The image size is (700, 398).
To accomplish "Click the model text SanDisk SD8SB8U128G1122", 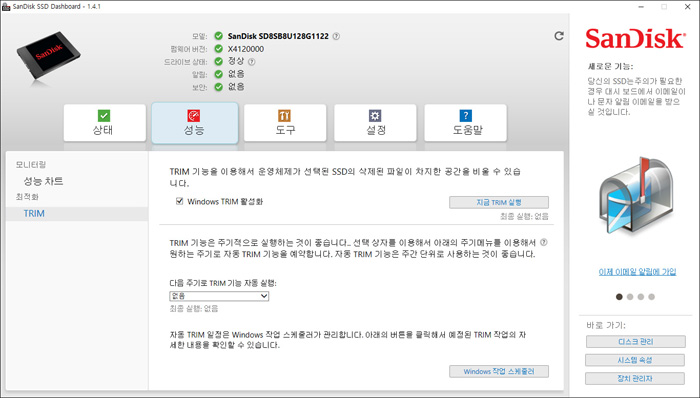I will (278, 36).
